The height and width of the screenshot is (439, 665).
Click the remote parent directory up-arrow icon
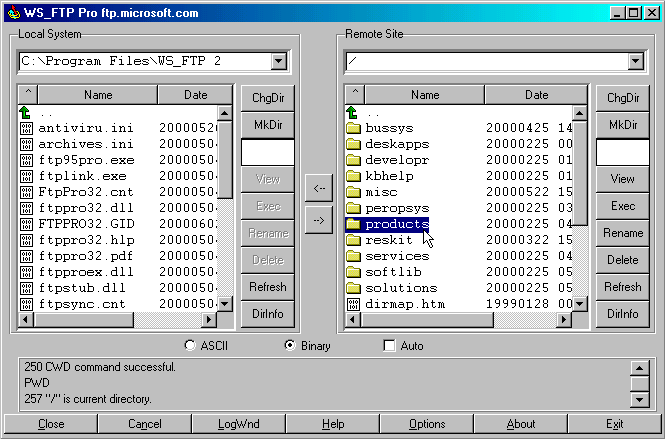352,113
